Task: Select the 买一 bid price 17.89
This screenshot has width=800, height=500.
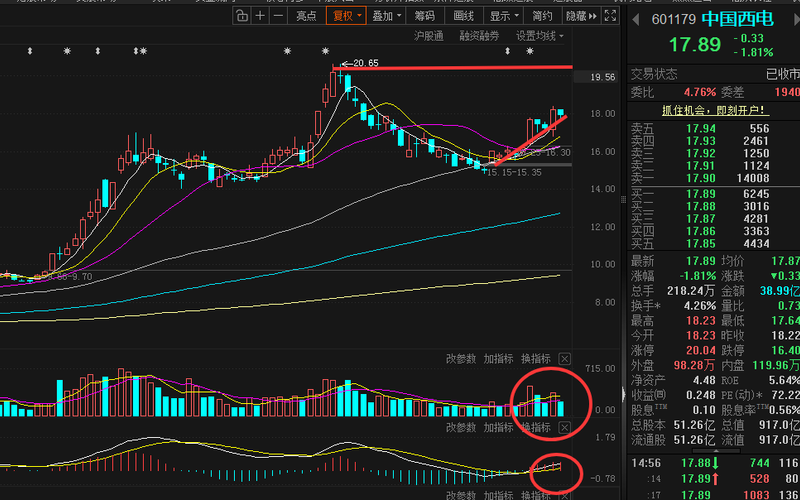Action: (x=701, y=194)
